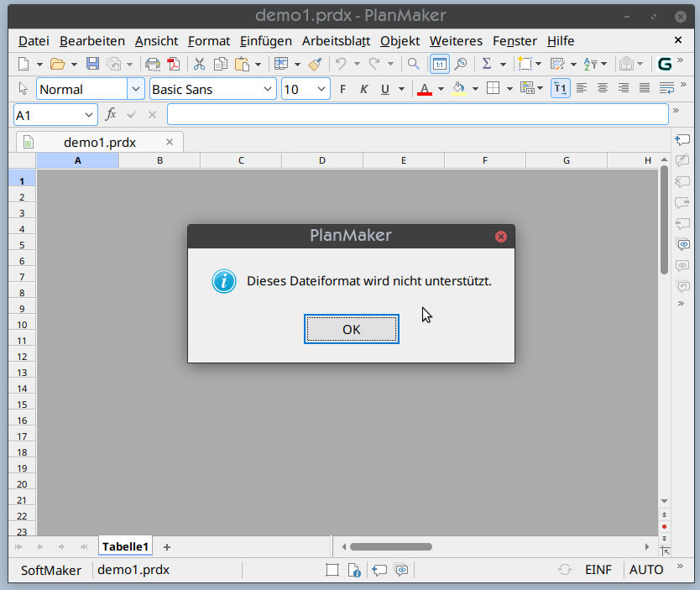This screenshot has height=590, width=700.
Task: Toggle italic K formatting
Action: point(363,89)
